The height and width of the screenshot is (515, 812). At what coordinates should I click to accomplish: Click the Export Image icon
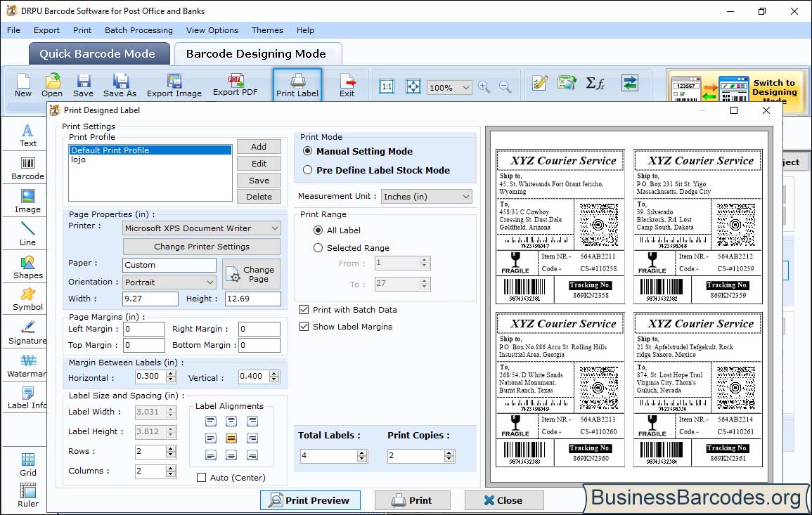174,86
